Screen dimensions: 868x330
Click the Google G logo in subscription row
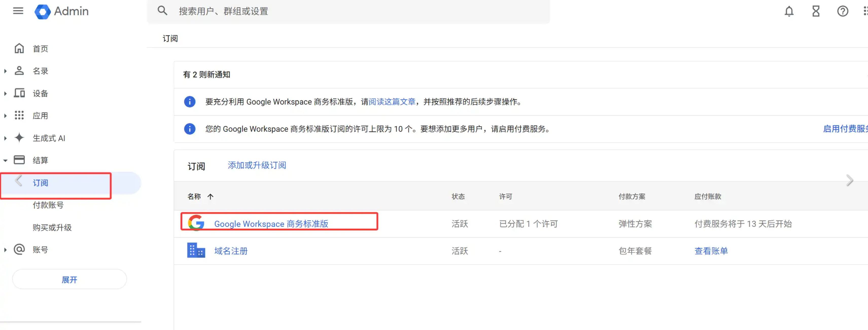196,223
